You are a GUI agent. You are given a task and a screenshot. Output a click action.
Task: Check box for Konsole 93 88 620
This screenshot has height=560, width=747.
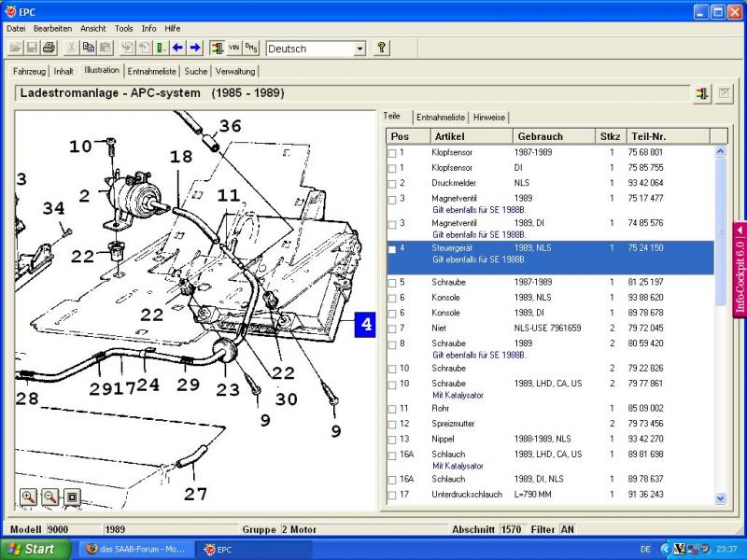(392, 299)
